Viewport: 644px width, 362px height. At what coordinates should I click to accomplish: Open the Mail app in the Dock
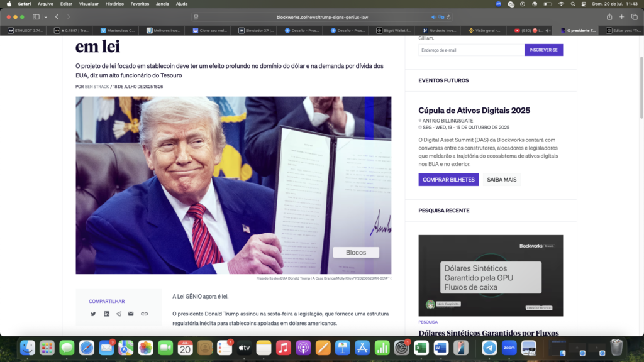[106, 348]
